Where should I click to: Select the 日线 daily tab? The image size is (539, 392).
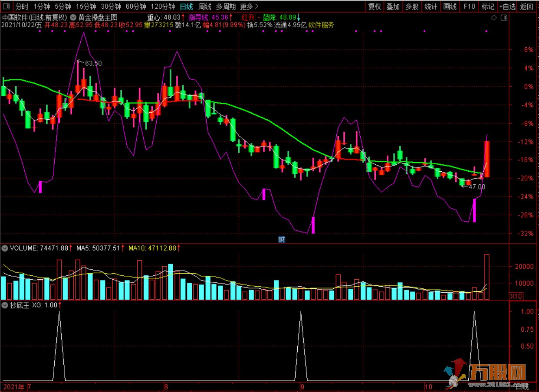point(186,7)
